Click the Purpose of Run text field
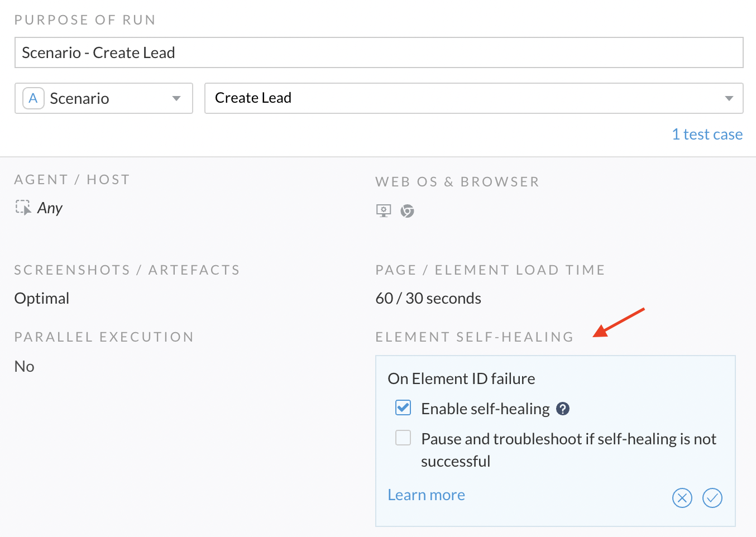This screenshot has width=756, height=537. coord(379,52)
